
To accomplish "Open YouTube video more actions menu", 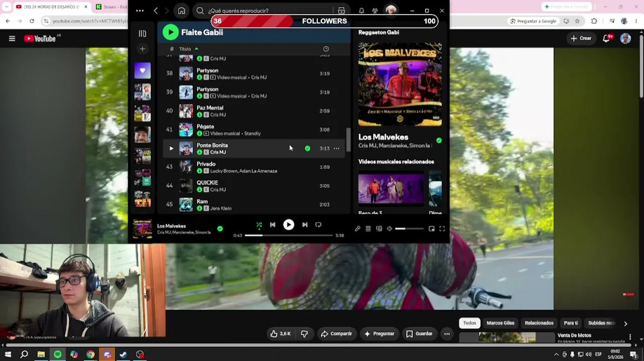I will tap(447, 334).
